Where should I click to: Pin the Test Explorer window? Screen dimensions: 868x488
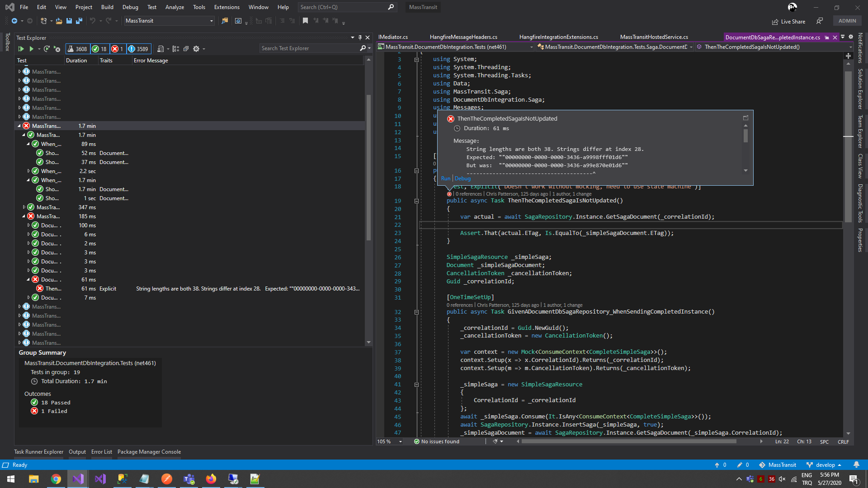click(360, 38)
